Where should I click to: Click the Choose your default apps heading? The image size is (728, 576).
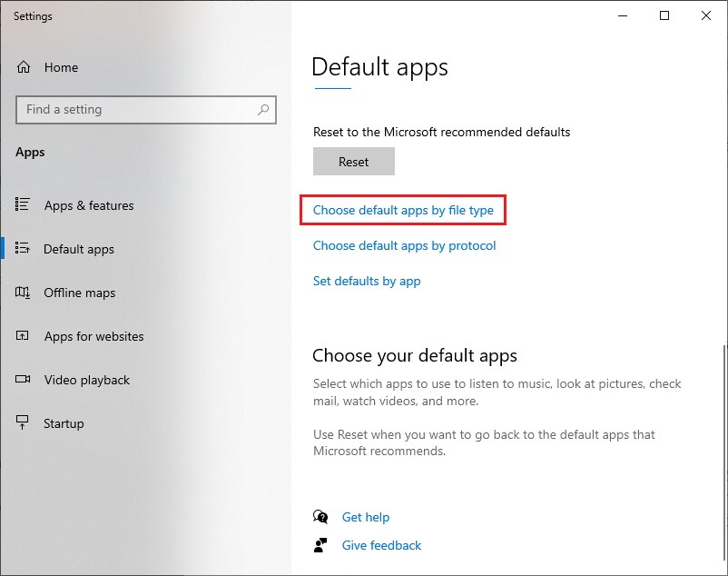(415, 356)
